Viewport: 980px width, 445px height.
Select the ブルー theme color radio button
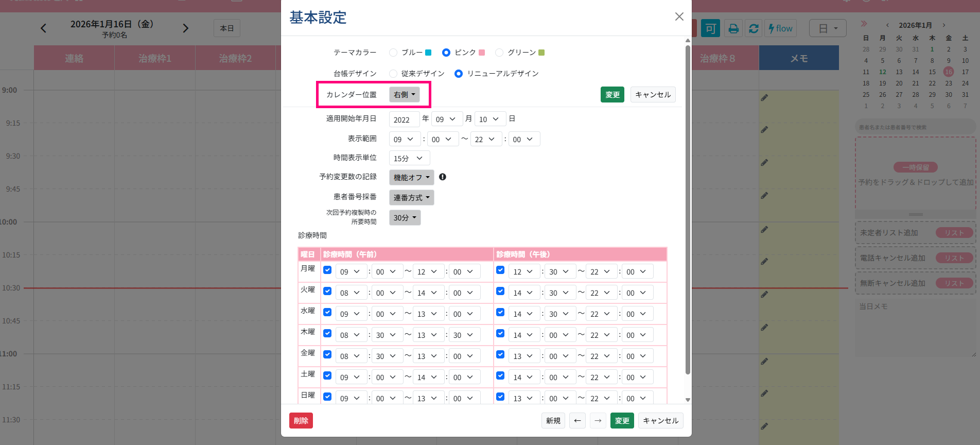click(393, 53)
